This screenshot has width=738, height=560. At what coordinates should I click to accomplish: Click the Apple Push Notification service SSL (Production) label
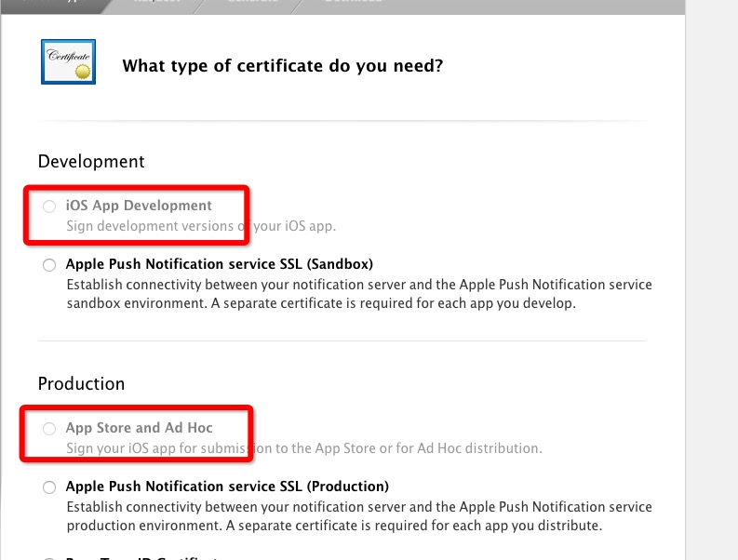[x=227, y=487]
